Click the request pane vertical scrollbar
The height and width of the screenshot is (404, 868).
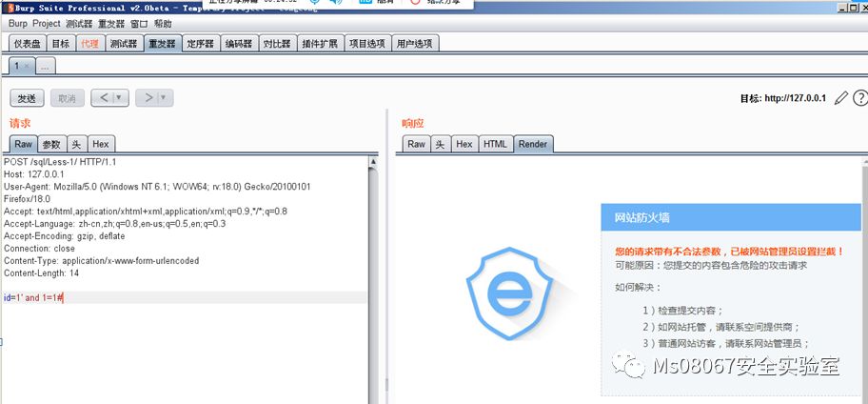tap(373, 280)
